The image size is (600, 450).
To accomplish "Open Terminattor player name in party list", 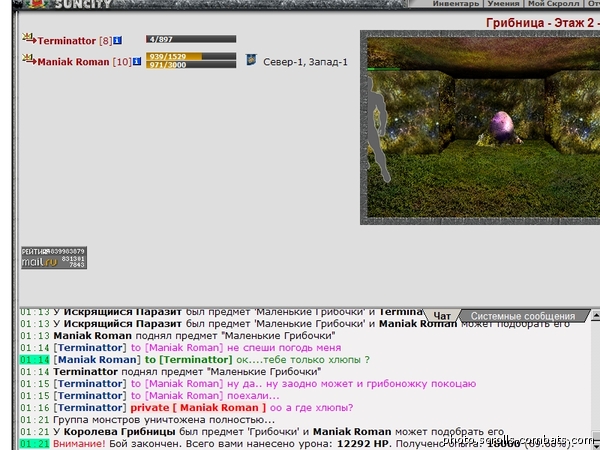I will (67, 41).
